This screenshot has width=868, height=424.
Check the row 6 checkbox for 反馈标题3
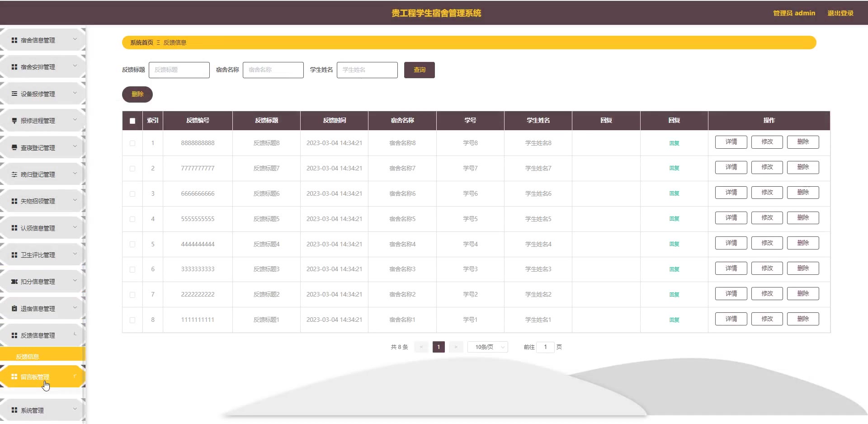[x=132, y=269]
